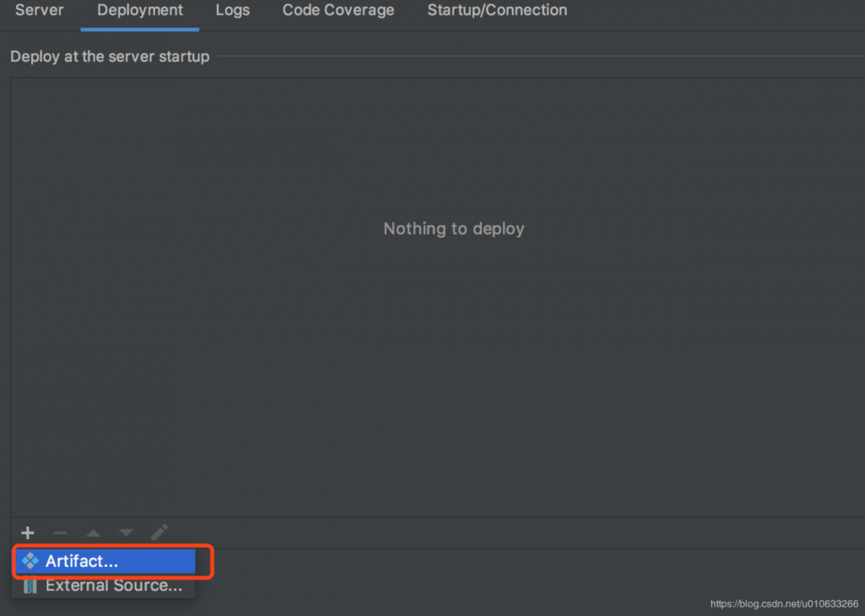Open the Code Coverage tab
This screenshot has width=865, height=616.
[x=337, y=10]
